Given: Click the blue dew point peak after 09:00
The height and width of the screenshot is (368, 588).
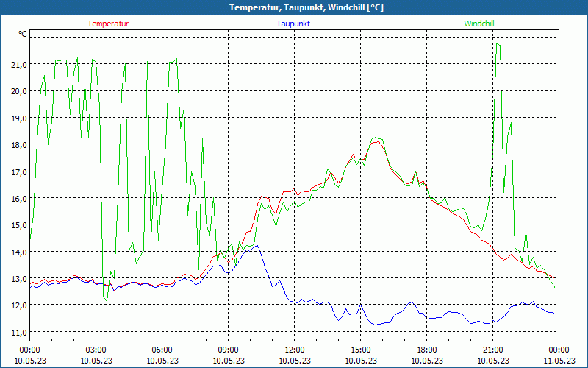Looking at the screenshot, I should coord(257,246).
